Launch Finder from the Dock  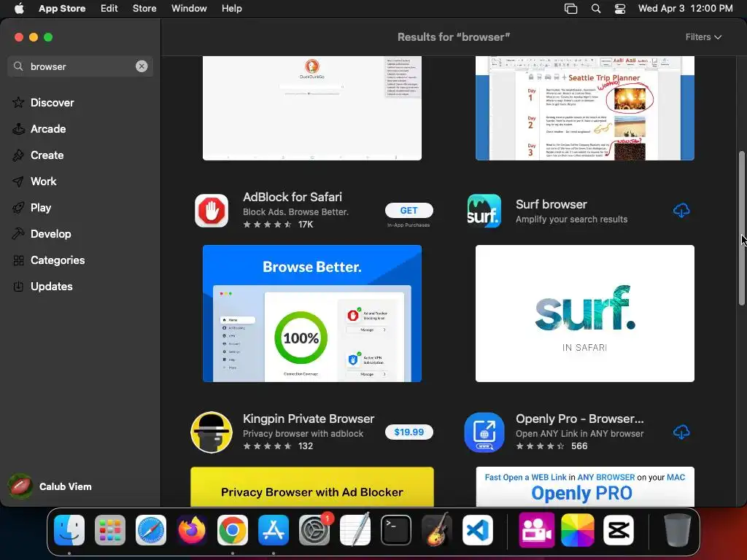[69, 530]
